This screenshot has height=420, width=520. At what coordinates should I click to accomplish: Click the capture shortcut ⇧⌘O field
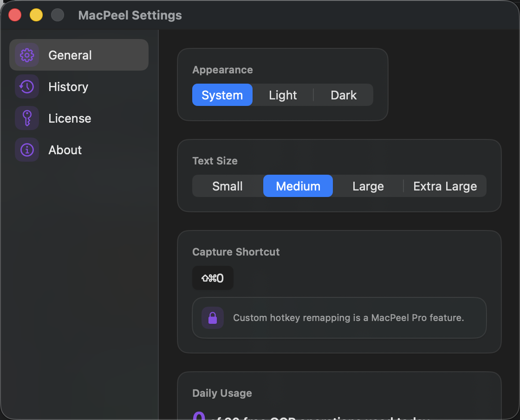coord(213,278)
